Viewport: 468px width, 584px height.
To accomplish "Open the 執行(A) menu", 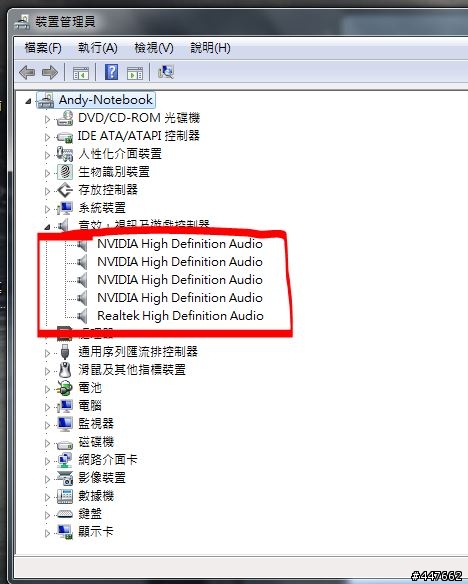I will [98, 48].
